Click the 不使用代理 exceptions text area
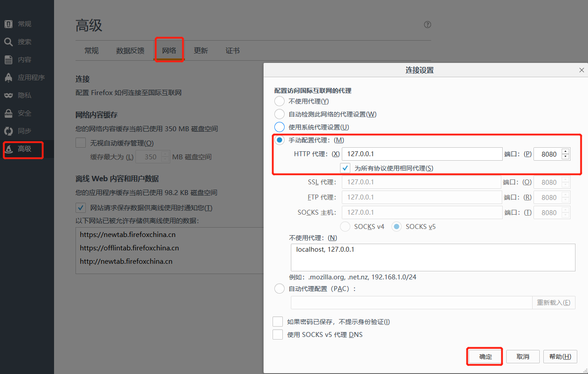Viewport: 588px width, 374px height. [433, 258]
